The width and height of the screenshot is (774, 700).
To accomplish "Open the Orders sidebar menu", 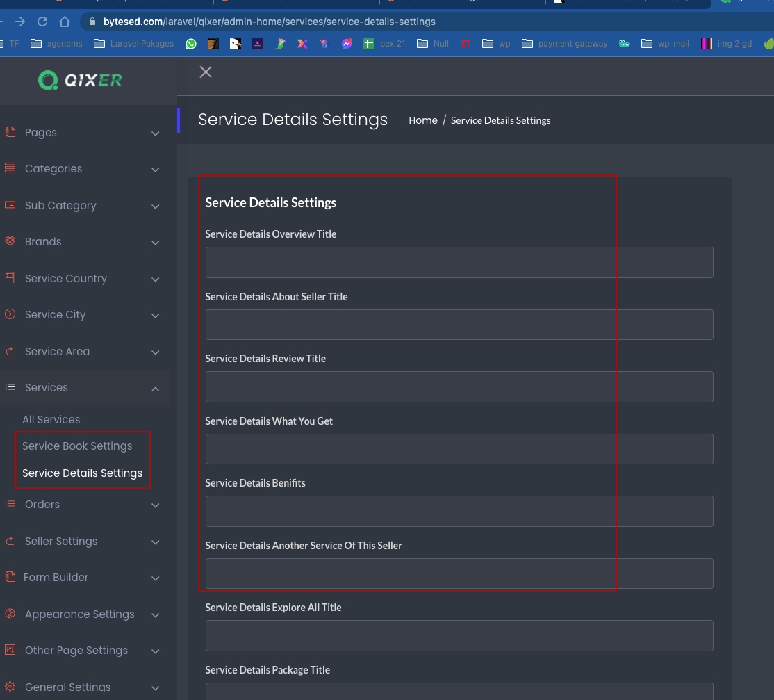I will coord(42,505).
